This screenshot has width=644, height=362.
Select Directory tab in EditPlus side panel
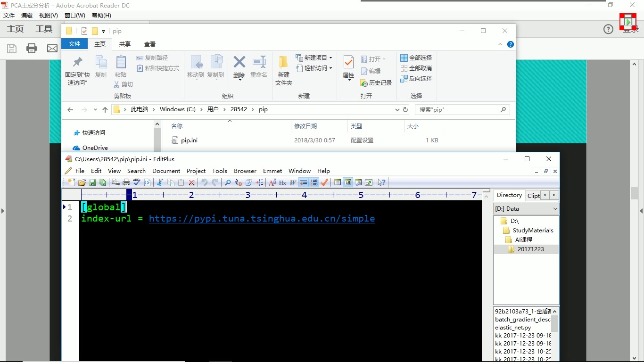pyautogui.click(x=509, y=195)
